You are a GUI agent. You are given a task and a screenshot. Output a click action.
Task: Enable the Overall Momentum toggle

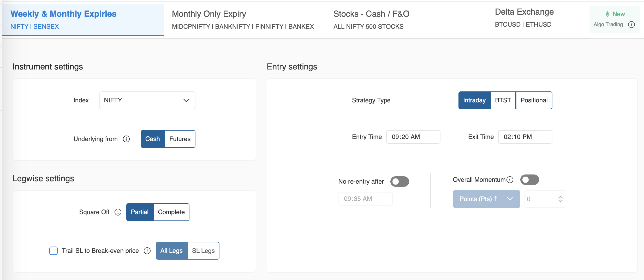pyautogui.click(x=529, y=180)
